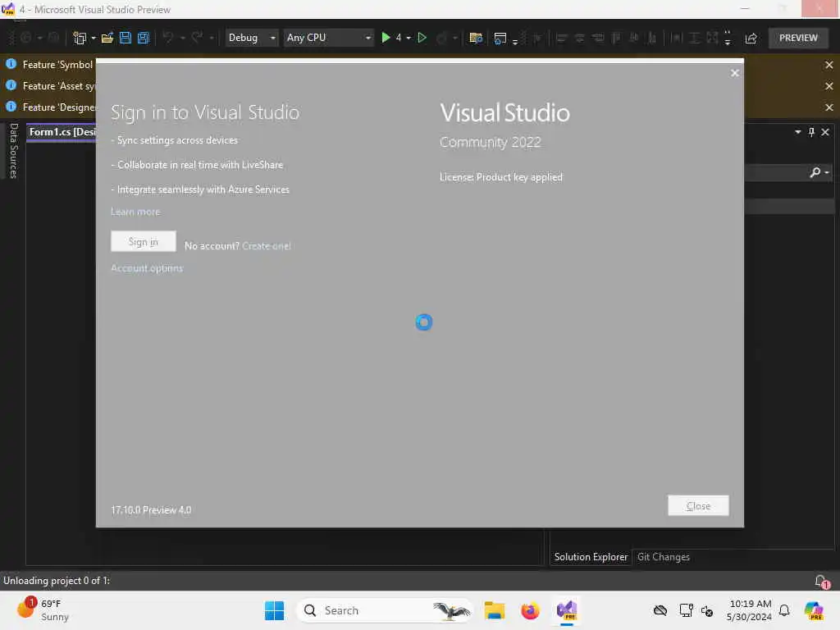Click the Visual Studio logo in title bar
This screenshot has width=840, height=630.
[8, 9]
